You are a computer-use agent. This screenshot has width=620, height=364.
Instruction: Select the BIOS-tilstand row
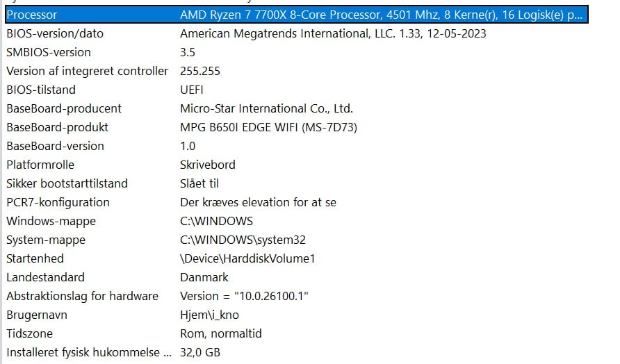click(x=41, y=90)
